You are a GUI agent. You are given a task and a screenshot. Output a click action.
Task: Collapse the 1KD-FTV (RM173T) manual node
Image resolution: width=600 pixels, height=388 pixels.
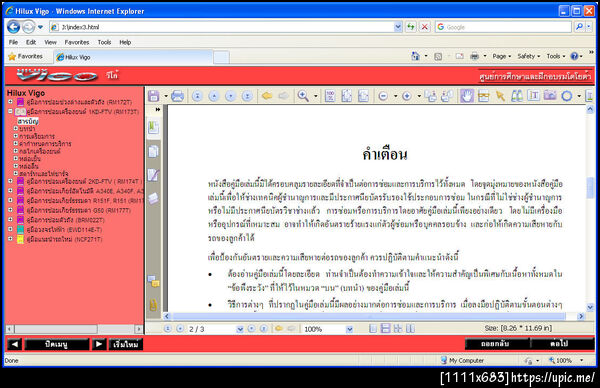(11, 111)
